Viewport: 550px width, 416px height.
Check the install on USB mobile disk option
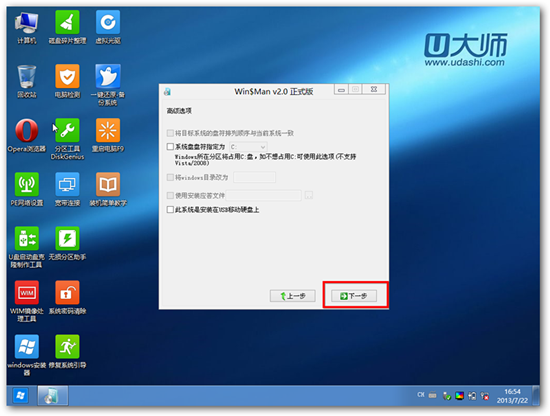tap(170, 210)
